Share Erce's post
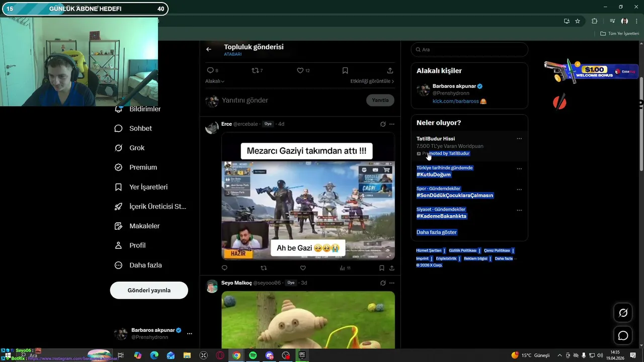This screenshot has width=644, height=362. pos(391,268)
